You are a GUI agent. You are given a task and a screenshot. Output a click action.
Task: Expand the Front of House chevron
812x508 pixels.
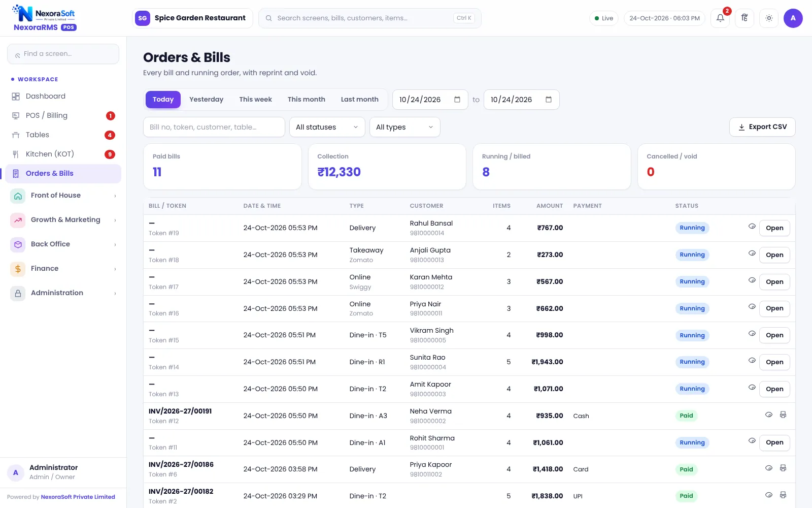click(x=115, y=196)
